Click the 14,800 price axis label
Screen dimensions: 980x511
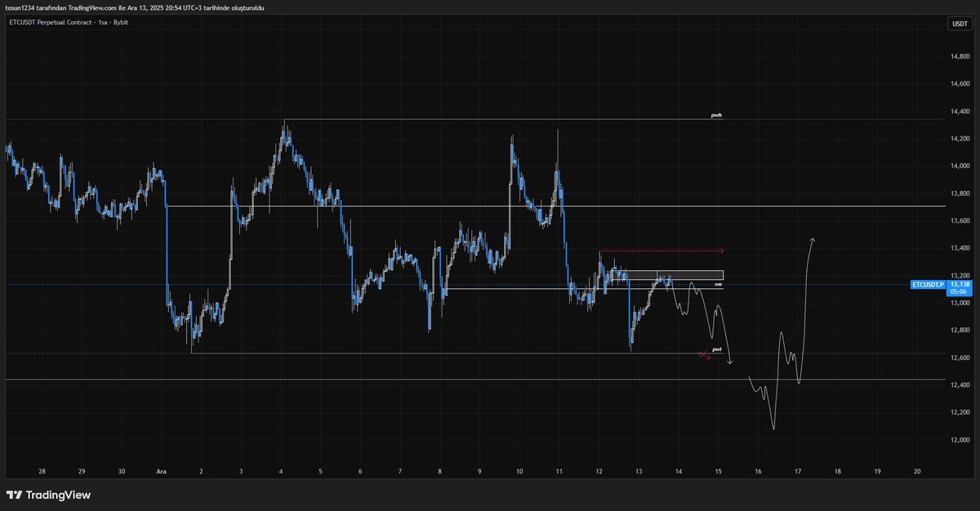tap(959, 56)
